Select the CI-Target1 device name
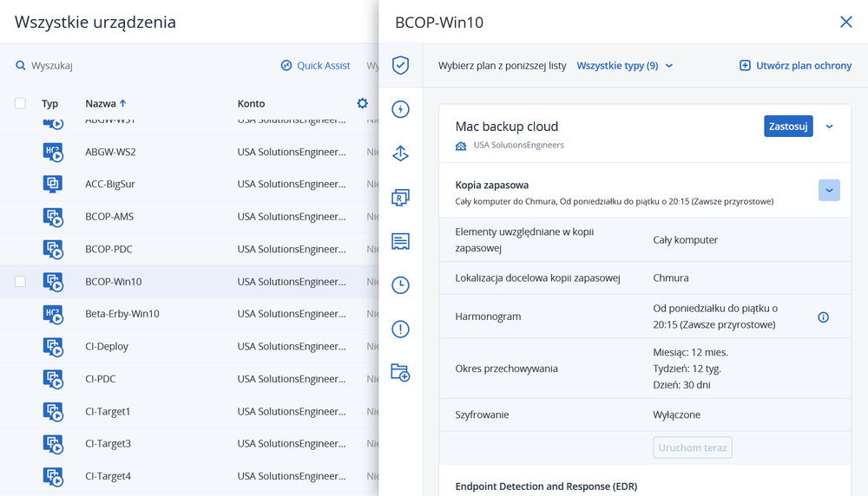 (x=108, y=412)
